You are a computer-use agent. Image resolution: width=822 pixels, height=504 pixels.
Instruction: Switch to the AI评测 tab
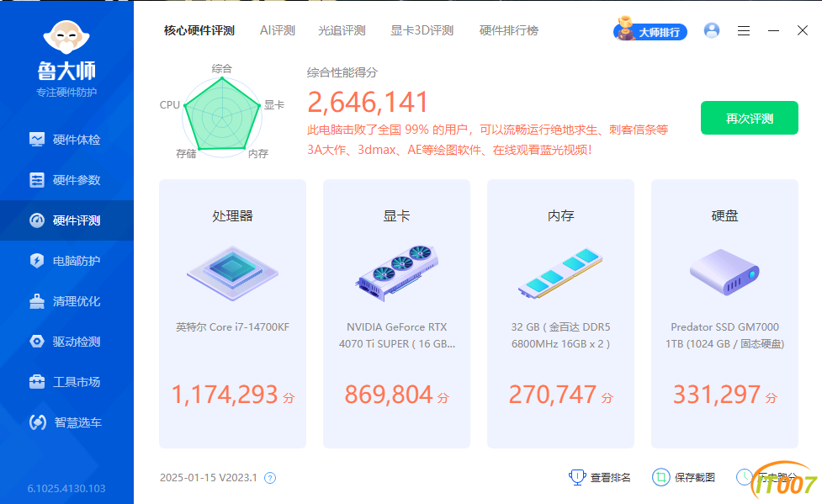click(278, 30)
